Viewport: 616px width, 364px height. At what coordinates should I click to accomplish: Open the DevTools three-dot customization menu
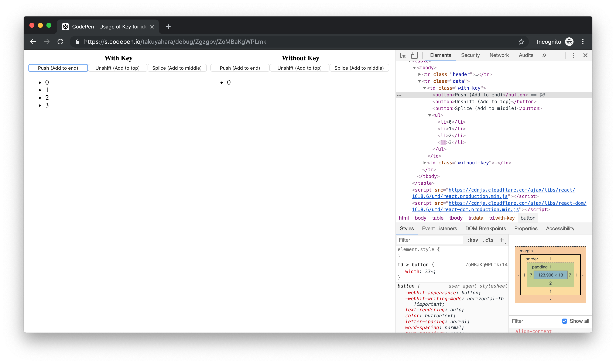[574, 55]
